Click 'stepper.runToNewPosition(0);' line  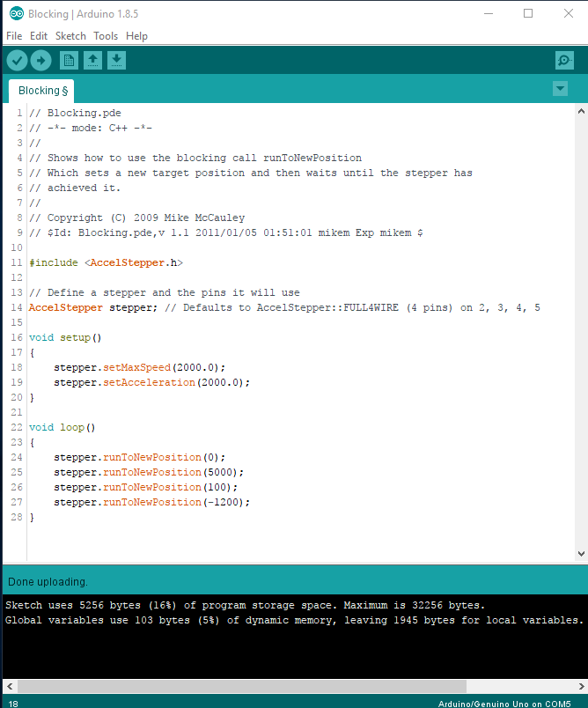(x=139, y=457)
